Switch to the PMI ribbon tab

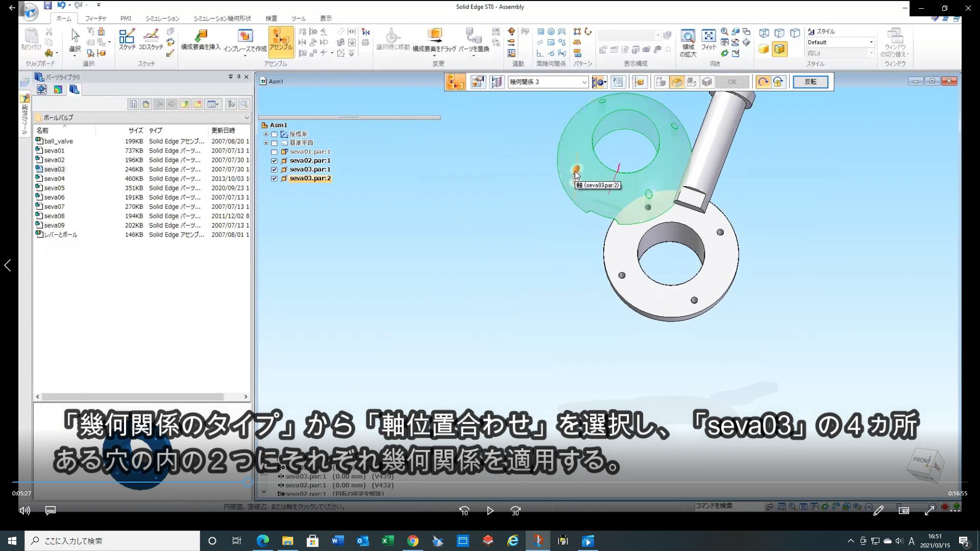pos(126,18)
